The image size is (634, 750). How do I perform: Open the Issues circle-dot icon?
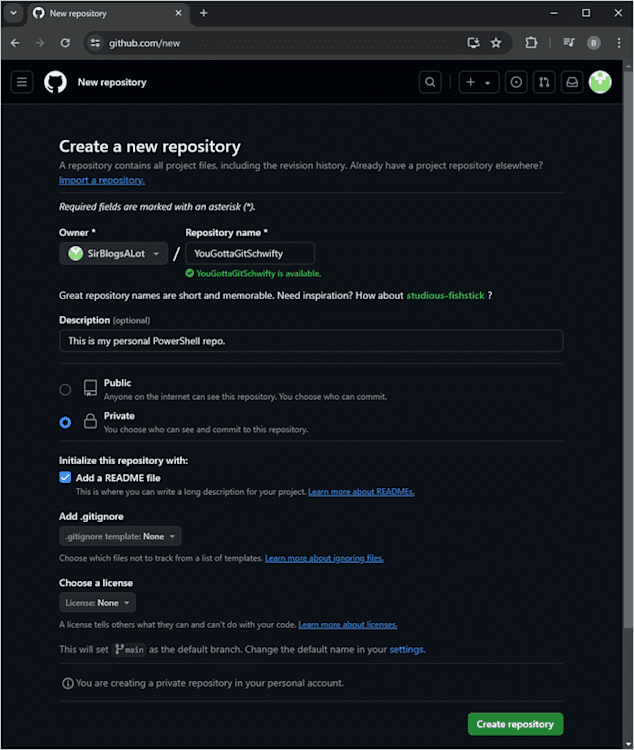(516, 82)
